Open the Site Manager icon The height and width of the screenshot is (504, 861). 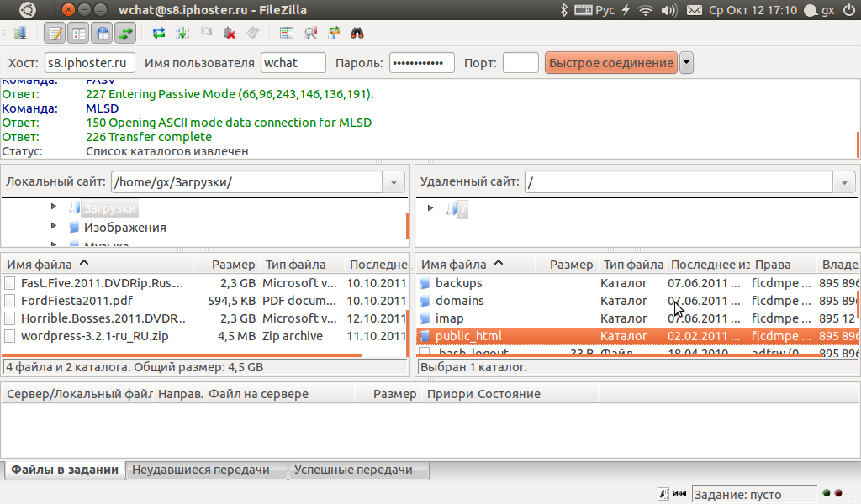tap(20, 34)
